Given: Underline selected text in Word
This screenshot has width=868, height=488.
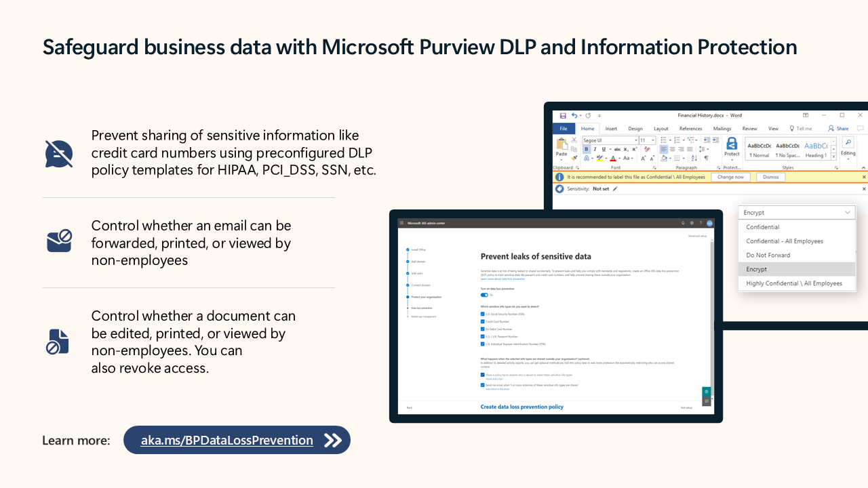Looking at the screenshot, I should pos(603,149).
